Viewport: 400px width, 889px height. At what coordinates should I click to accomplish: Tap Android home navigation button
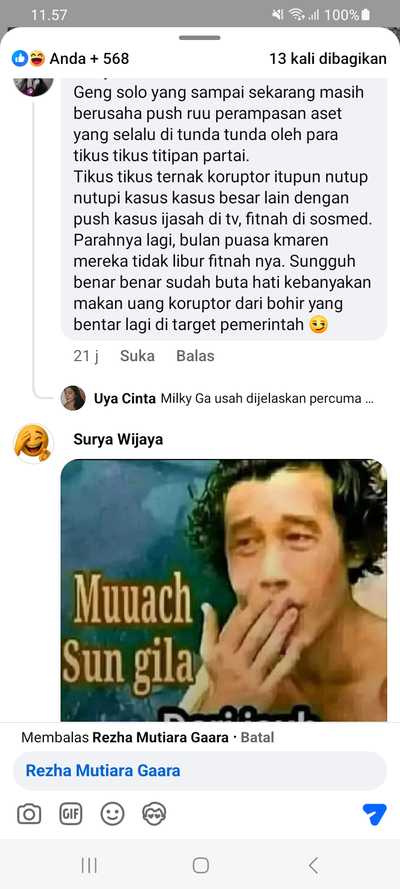pyautogui.click(x=201, y=865)
